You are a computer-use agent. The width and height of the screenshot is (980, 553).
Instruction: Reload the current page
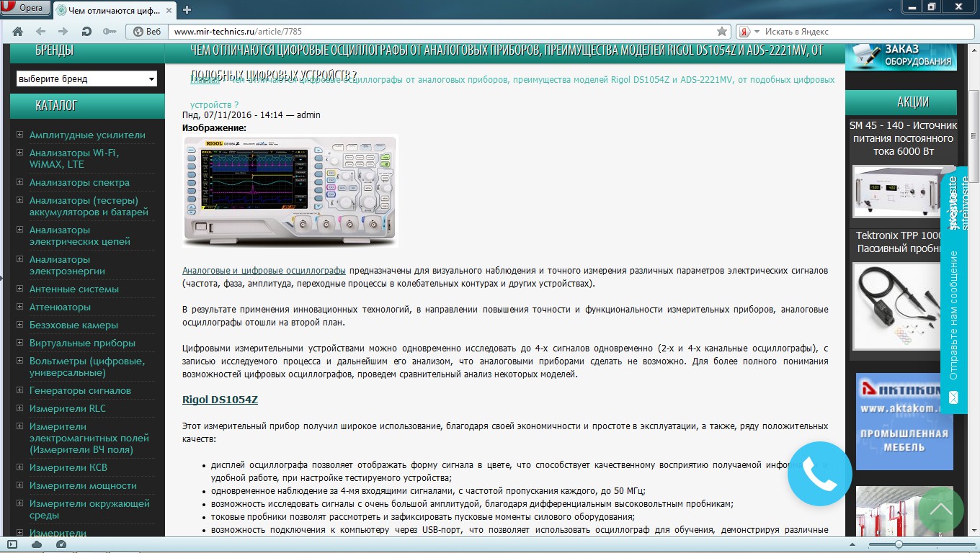(x=86, y=32)
